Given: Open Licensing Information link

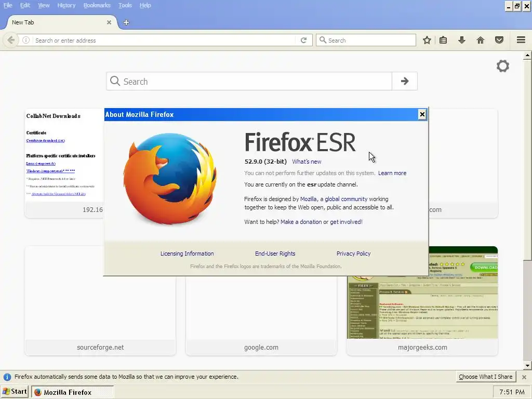Looking at the screenshot, I should tap(187, 254).
